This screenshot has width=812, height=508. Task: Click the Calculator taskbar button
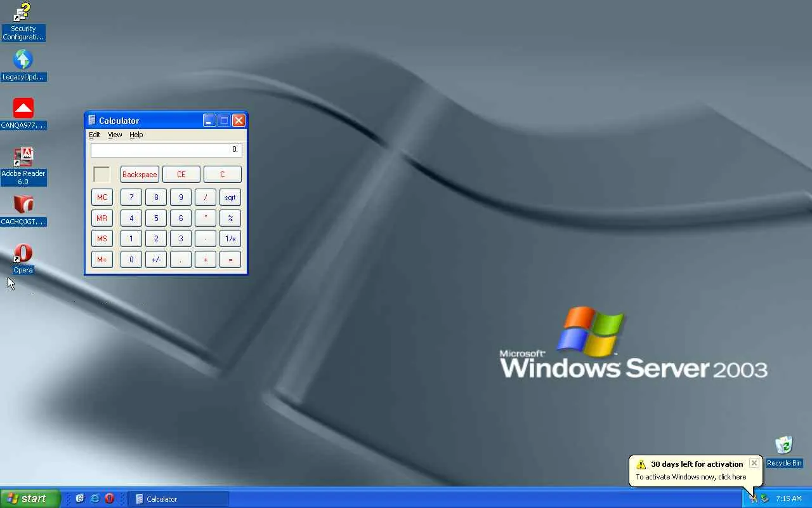click(x=178, y=498)
